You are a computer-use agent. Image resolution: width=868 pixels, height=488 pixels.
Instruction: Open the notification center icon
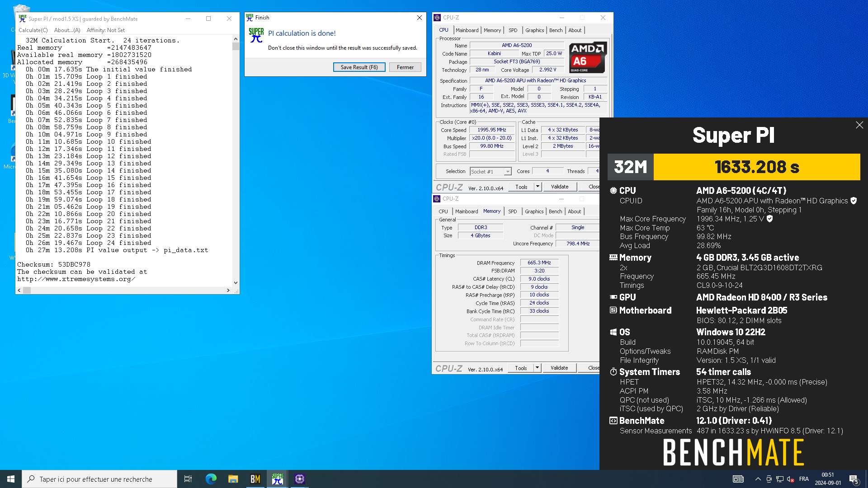(x=854, y=479)
